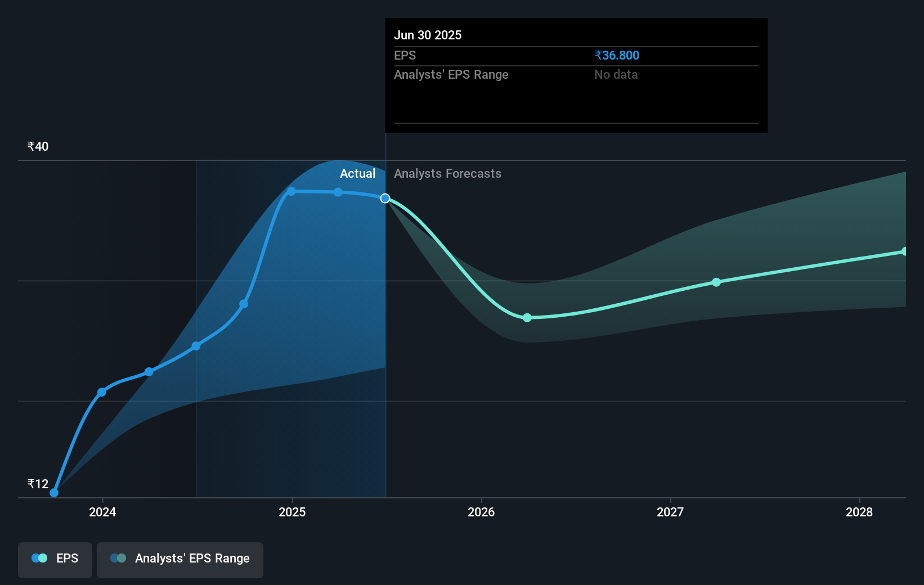
Task: Select the highlighted Jun 30 2025 data point
Action: (x=385, y=198)
